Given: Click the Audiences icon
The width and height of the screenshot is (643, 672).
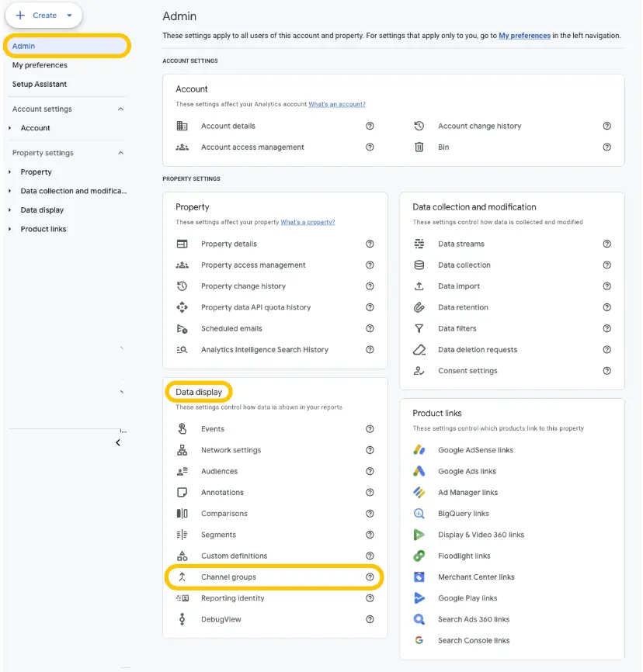Looking at the screenshot, I should coord(182,472).
